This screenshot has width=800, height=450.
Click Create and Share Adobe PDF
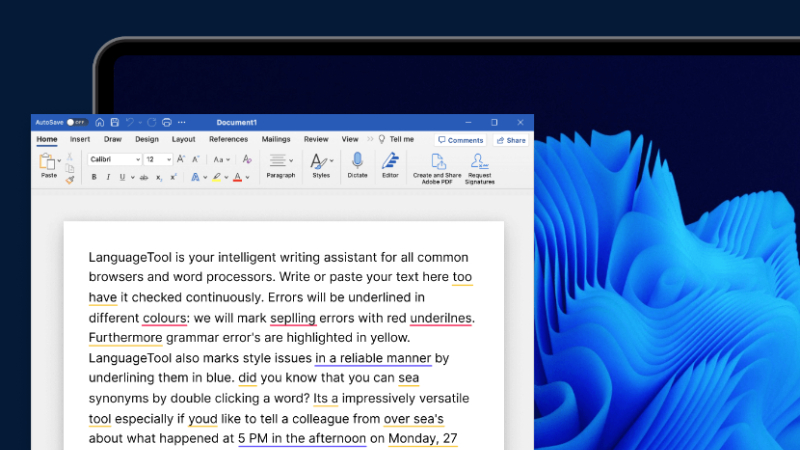point(437,169)
